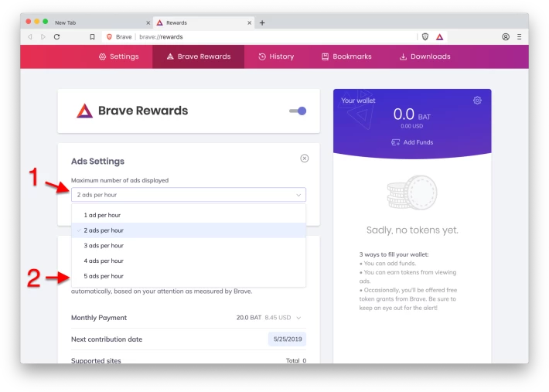Go to the Bookmarks navigation tab
The width and height of the screenshot is (549, 392).
(x=346, y=56)
